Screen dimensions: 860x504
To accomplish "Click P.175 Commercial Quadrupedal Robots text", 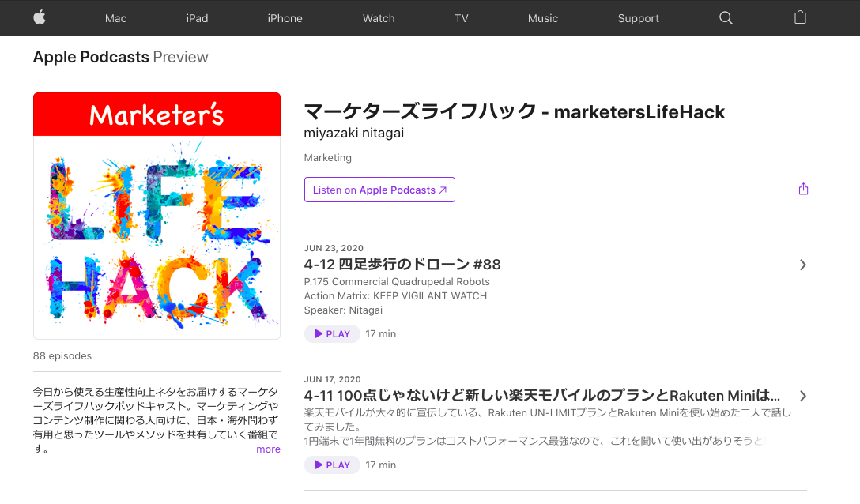I will coord(397,281).
